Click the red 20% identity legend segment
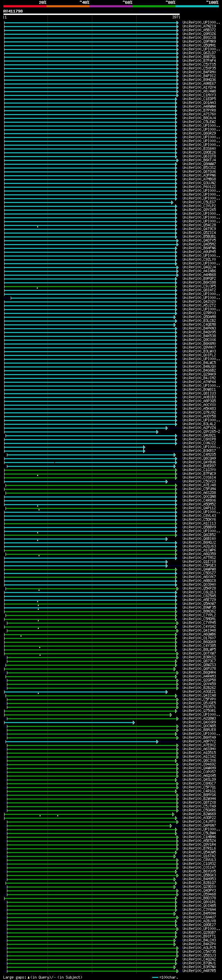The image size is (222, 980). coord(25,6)
